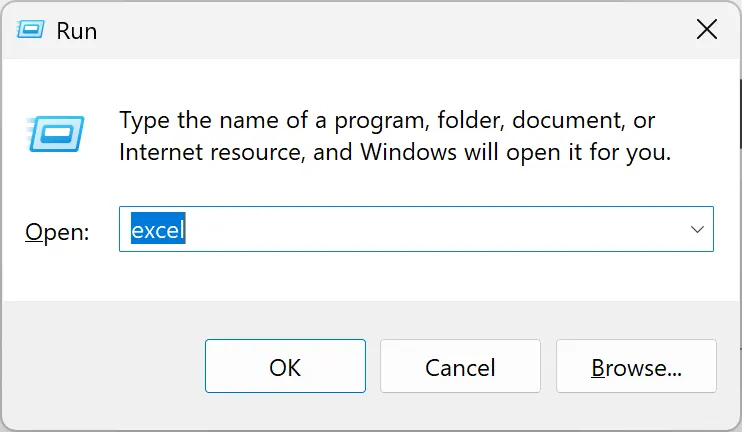Click the highlighted excel text
Image resolution: width=742 pixels, height=432 pixels.
(x=158, y=230)
